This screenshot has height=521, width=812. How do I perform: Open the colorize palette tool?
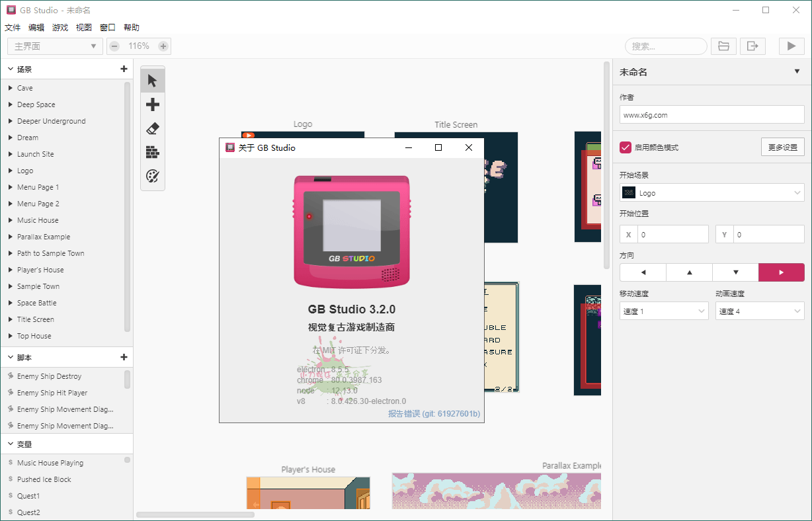coord(152,177)
